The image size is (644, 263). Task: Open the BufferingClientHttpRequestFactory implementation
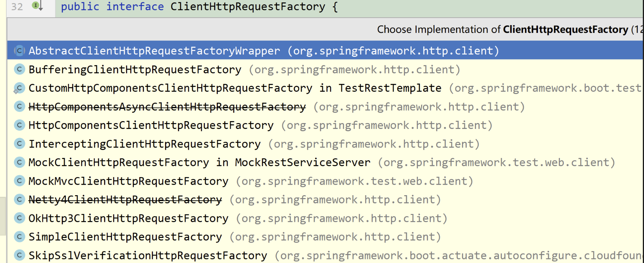pyautogui.click(x=135, y=69)
